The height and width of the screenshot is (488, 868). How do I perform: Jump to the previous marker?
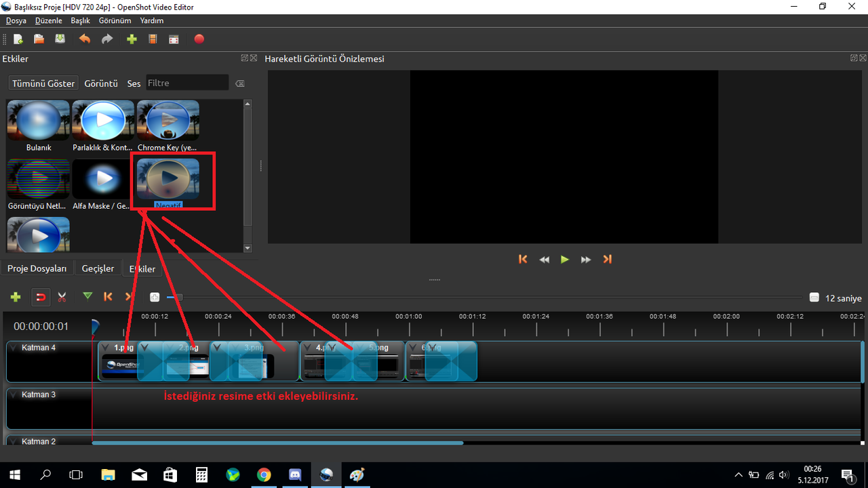tap(108, 297)
